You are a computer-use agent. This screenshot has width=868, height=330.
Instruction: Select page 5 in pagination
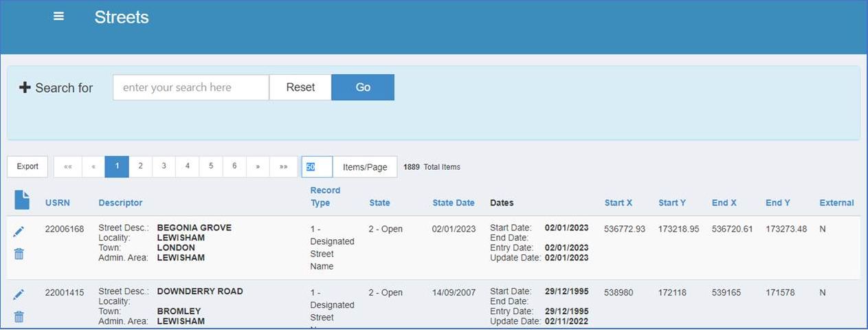click(x=210, y=166)
